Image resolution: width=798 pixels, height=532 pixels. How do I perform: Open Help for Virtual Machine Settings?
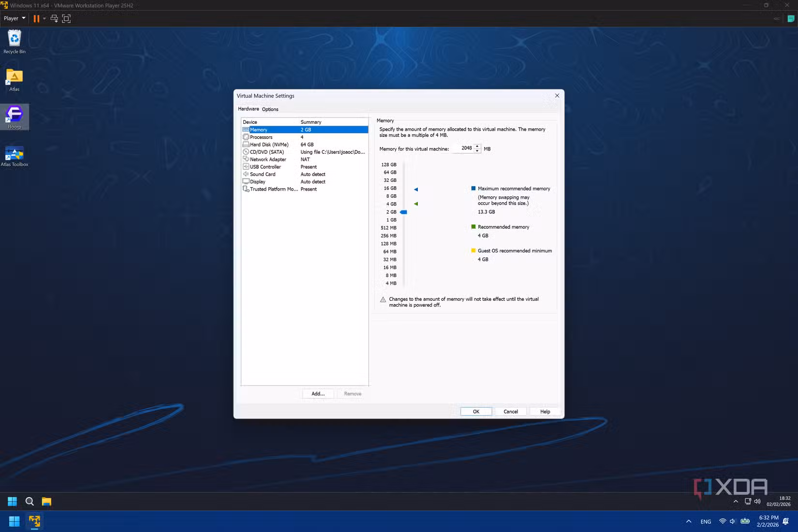[x=545, y=412]
